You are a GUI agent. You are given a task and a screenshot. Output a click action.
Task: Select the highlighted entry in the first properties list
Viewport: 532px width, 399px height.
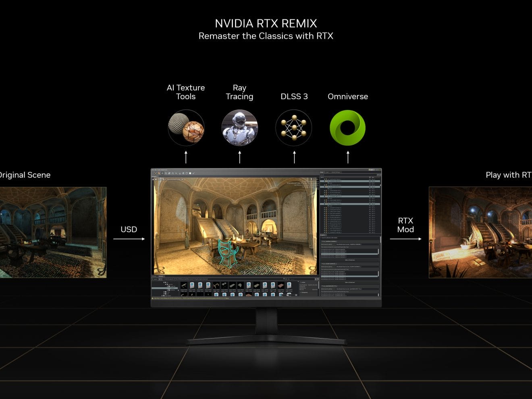click(x=349, y=254)
